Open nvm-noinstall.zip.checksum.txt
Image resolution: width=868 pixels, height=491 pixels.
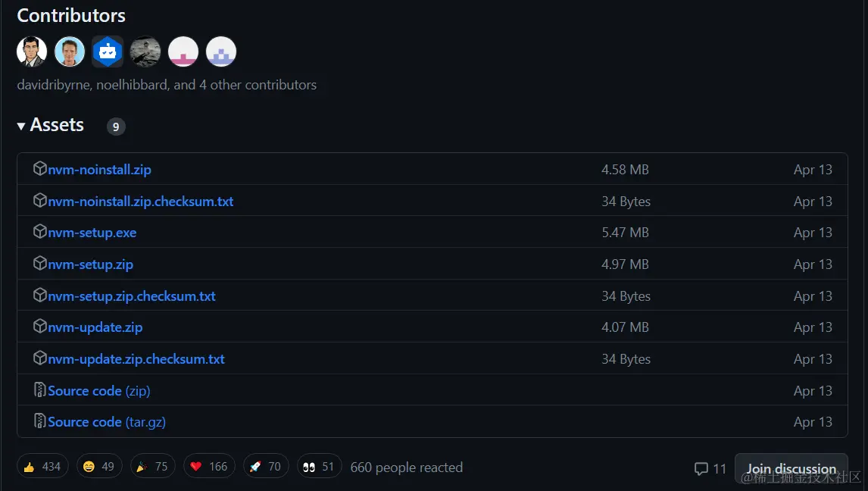141,201
